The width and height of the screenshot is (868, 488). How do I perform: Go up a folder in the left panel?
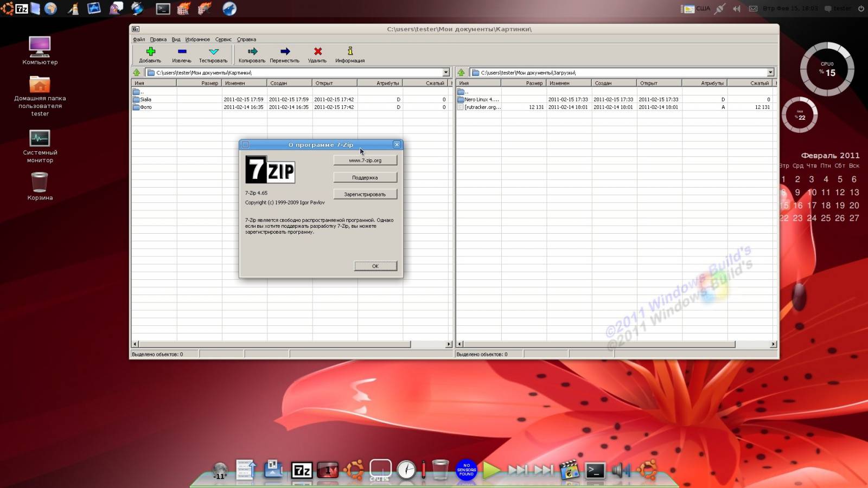[x=137, y=72]
